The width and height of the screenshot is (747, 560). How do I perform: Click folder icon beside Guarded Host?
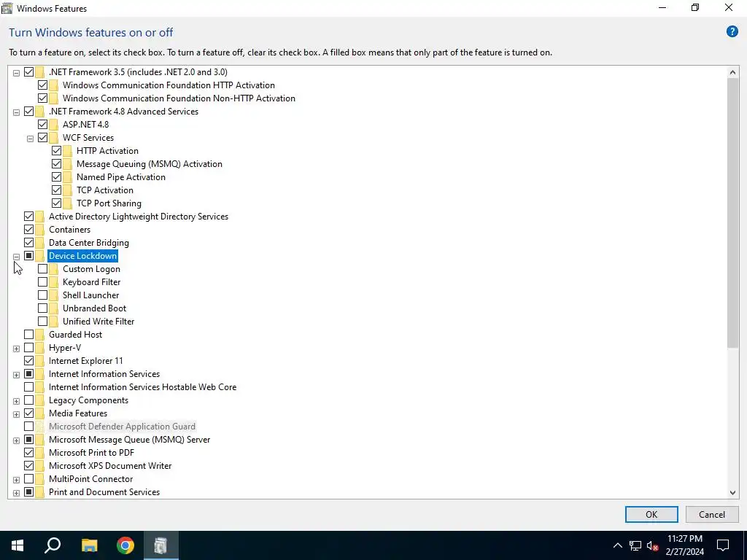tap(40, 335)
